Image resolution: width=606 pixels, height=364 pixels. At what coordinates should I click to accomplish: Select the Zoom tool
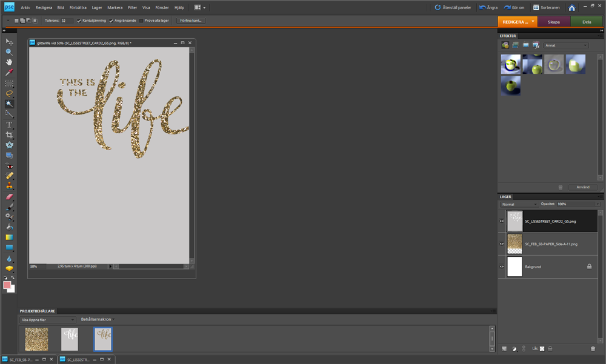coord(8,52)
